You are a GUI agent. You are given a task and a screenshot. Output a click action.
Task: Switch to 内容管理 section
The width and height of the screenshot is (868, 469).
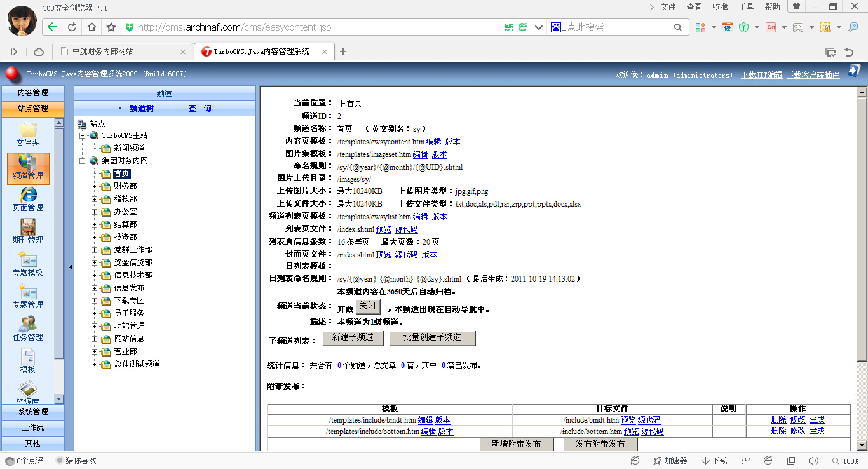point(32,93)
